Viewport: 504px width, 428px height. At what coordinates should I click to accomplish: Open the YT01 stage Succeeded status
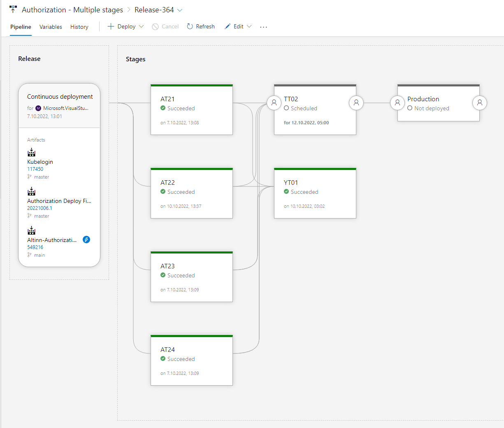[x=304, y=192]
